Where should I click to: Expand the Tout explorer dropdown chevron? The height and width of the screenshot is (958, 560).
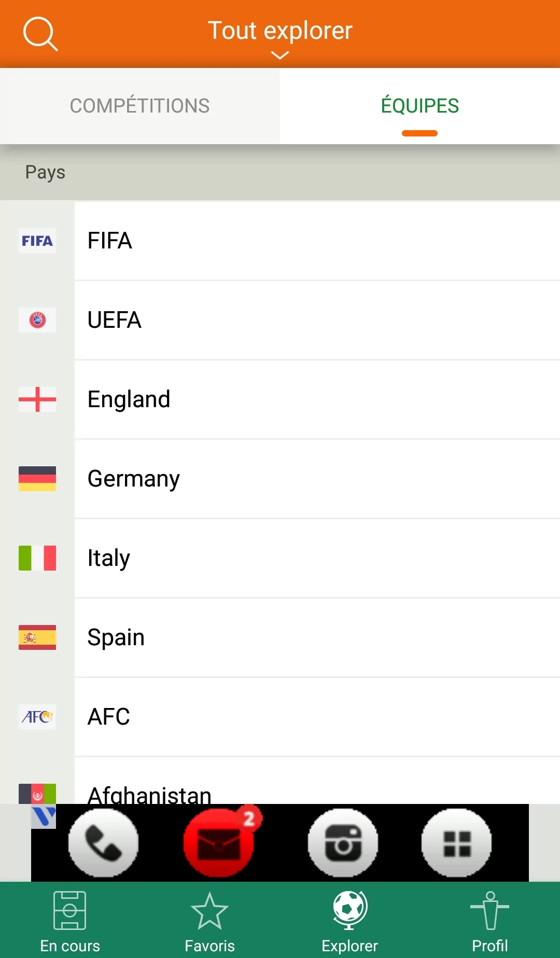point(280,55)
